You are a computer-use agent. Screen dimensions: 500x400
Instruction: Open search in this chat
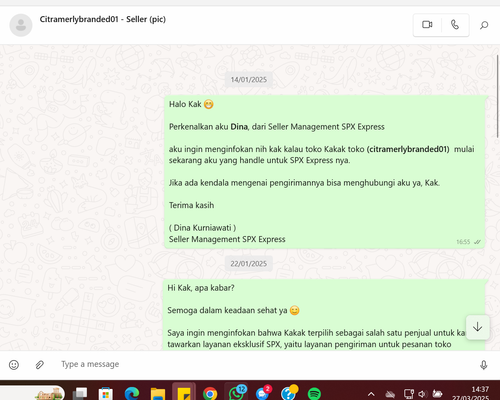[x=484, y=25]
